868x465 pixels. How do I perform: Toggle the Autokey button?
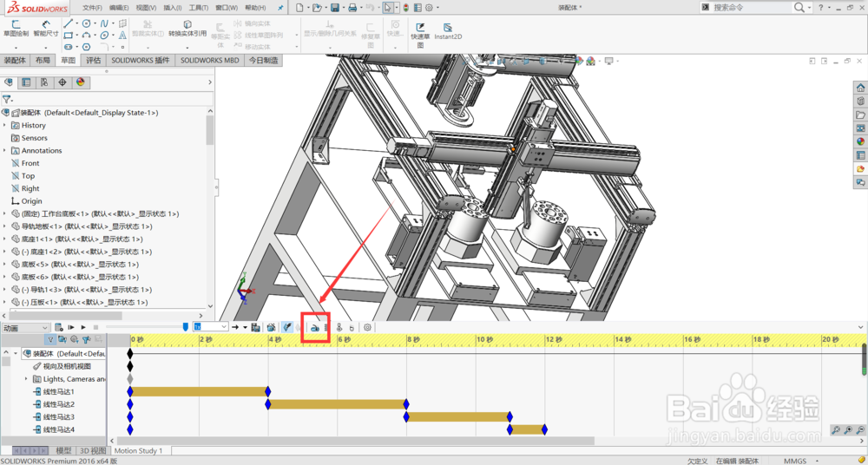pos(286,327)
